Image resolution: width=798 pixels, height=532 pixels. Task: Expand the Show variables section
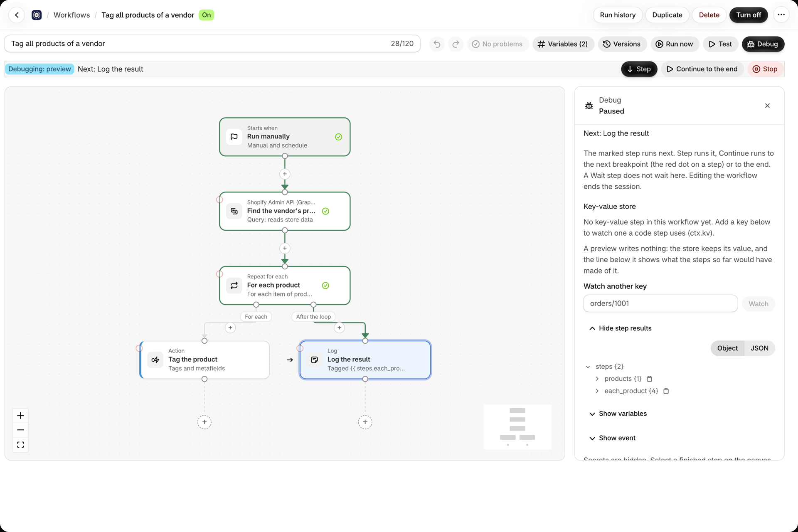point(618,414)
